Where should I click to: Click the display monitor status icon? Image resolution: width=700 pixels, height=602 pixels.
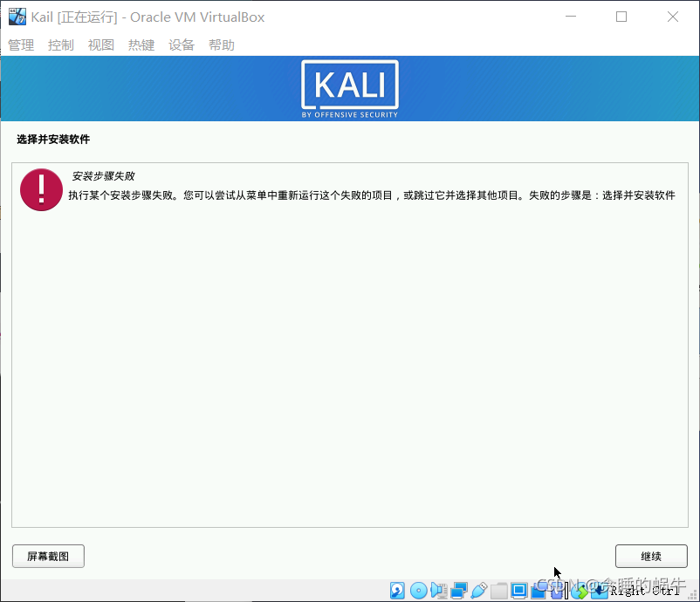(519, 591)
